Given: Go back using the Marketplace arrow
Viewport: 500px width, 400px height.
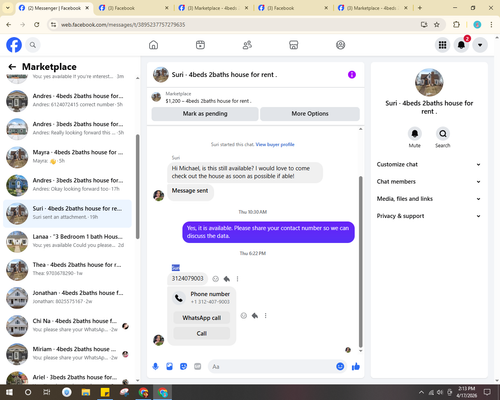Looking at the screenshot, I should (12, 67).
